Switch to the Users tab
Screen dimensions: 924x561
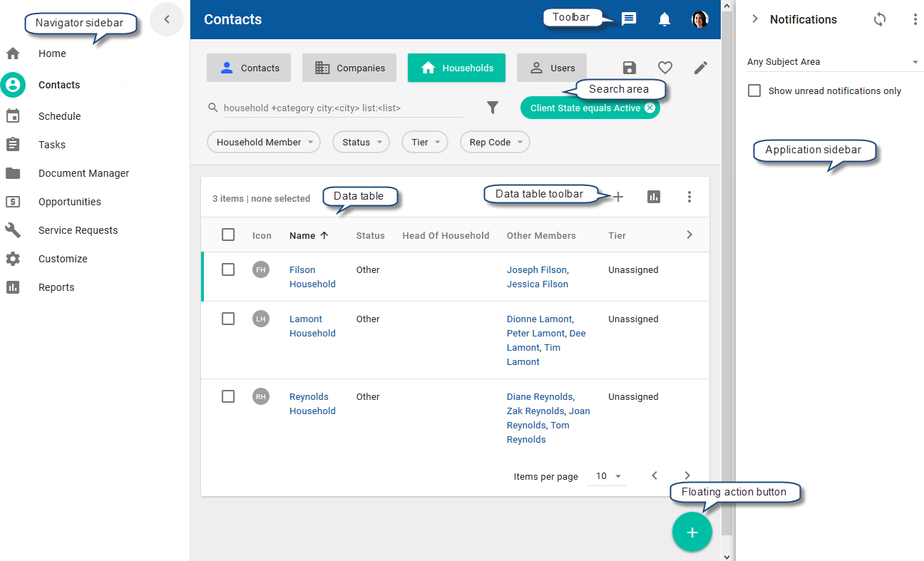coord(551,67)
